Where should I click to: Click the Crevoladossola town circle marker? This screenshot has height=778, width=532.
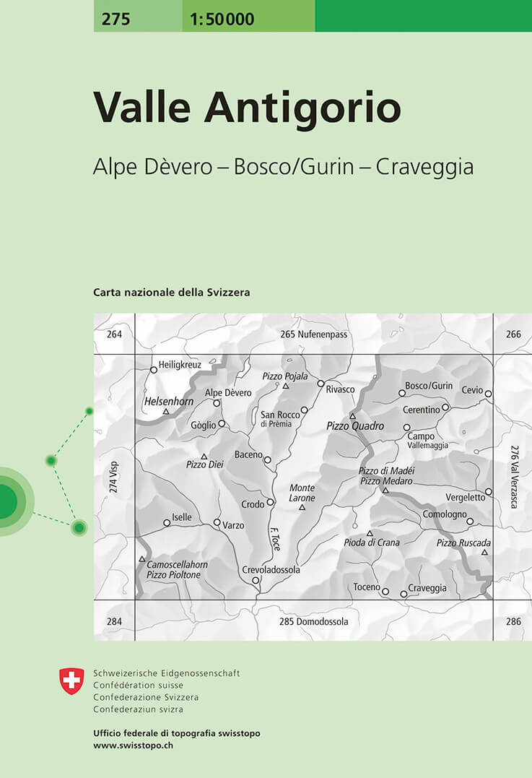(x=255, y=579)
